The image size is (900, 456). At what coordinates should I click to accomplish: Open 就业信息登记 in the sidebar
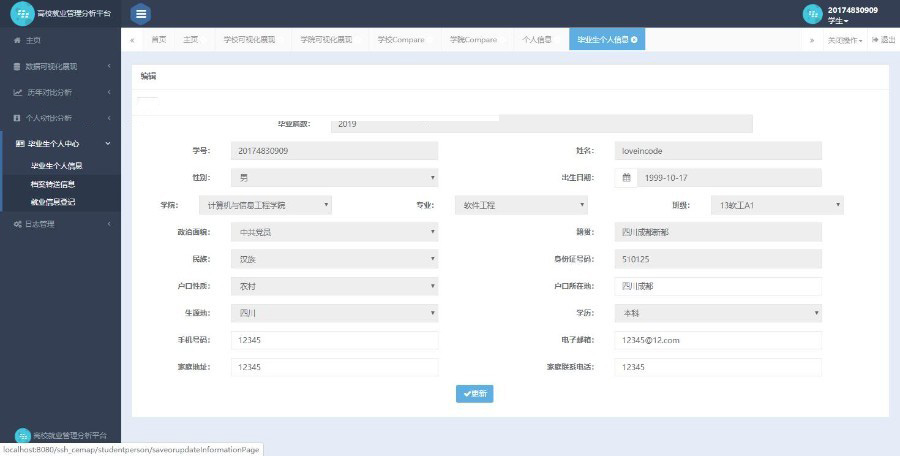point(53,202)
